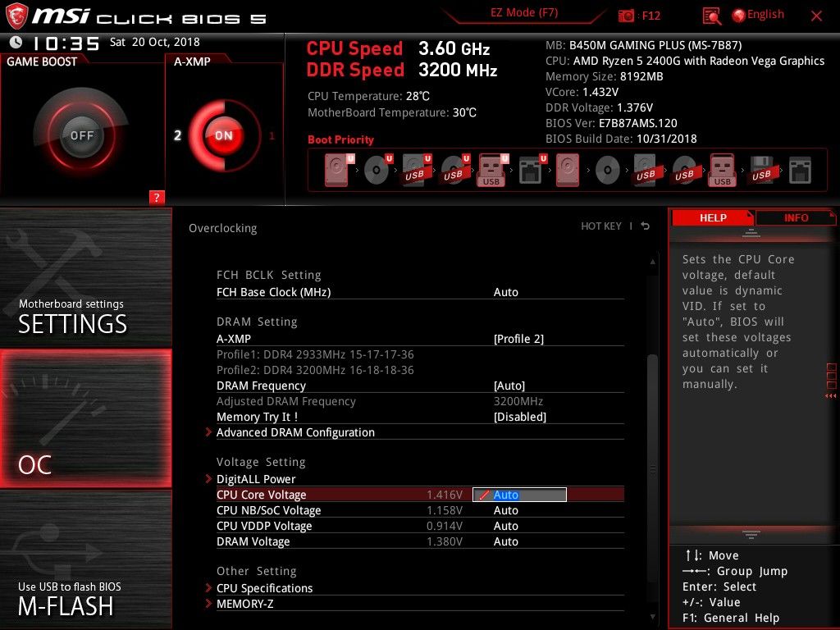Screen dimensions: 840x630
Task: Click the Profile2: DDR4 3200MHz line
Action: click(315, 370)
